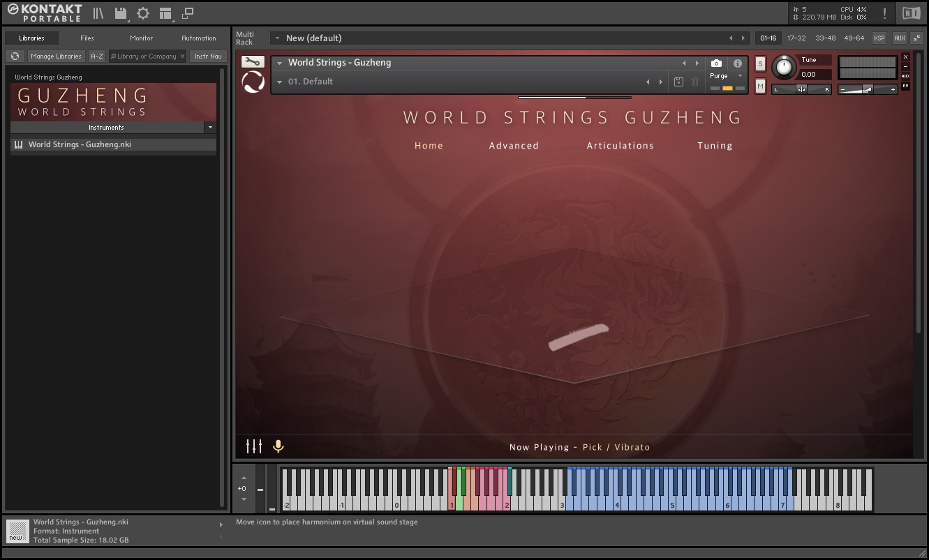Select rack page 49-64
The width and height of the screenshot is (929, 560).
click(854, 38)
